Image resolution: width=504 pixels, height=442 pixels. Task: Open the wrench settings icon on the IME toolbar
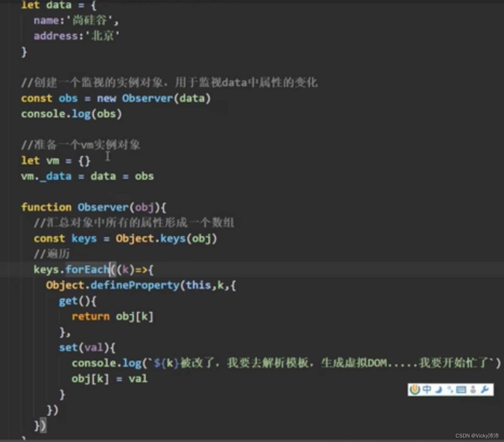(x=484, y=389)
